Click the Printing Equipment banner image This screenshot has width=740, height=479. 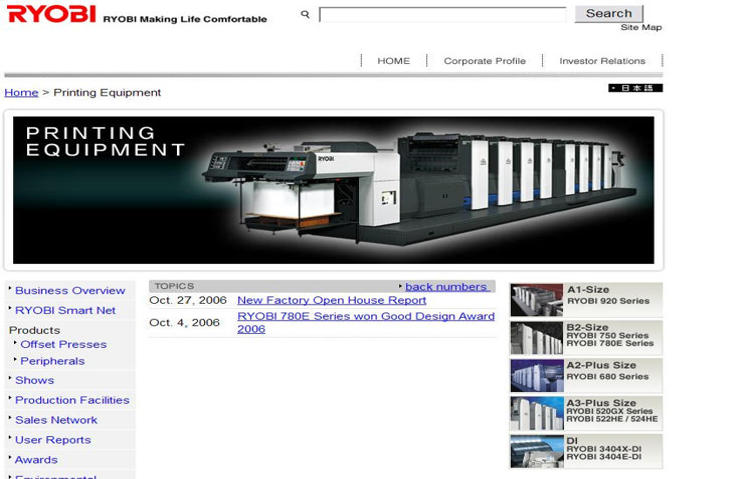[334, 190]
